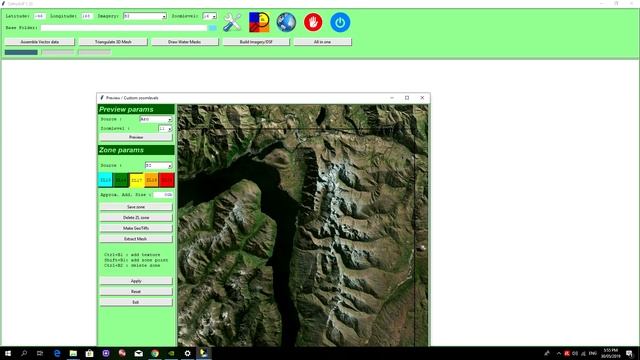
Task: Click the Exit button in preview window
Action: tap(136, 302)
